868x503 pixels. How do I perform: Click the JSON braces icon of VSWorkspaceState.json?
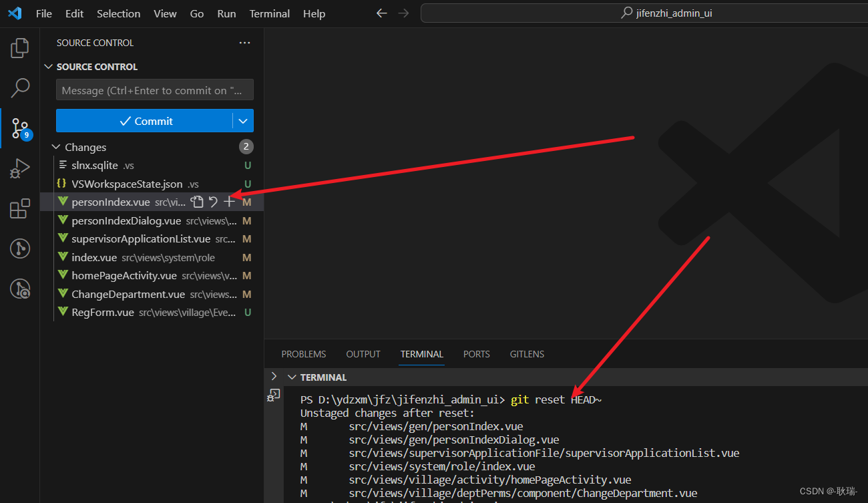click(x=62, y=184)
